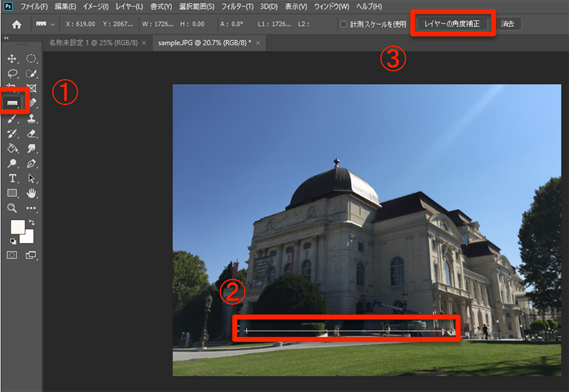Toggle Quick Mask mode icon

click(11, 255)
